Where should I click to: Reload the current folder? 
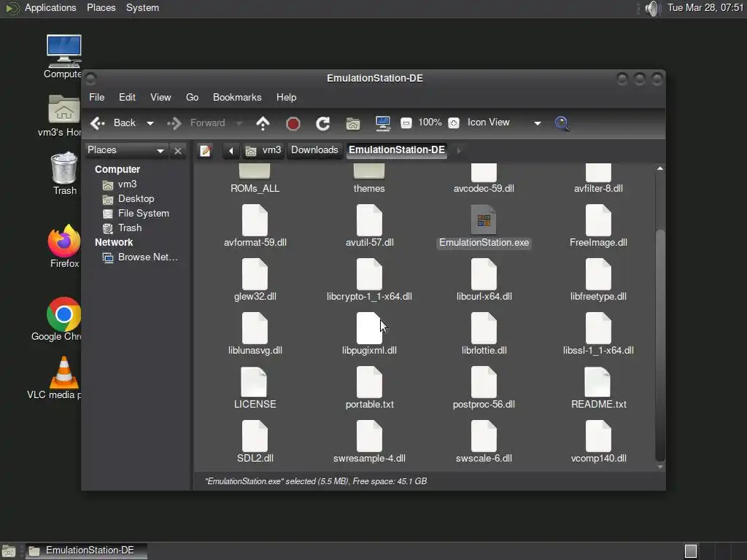click(323, 124)
